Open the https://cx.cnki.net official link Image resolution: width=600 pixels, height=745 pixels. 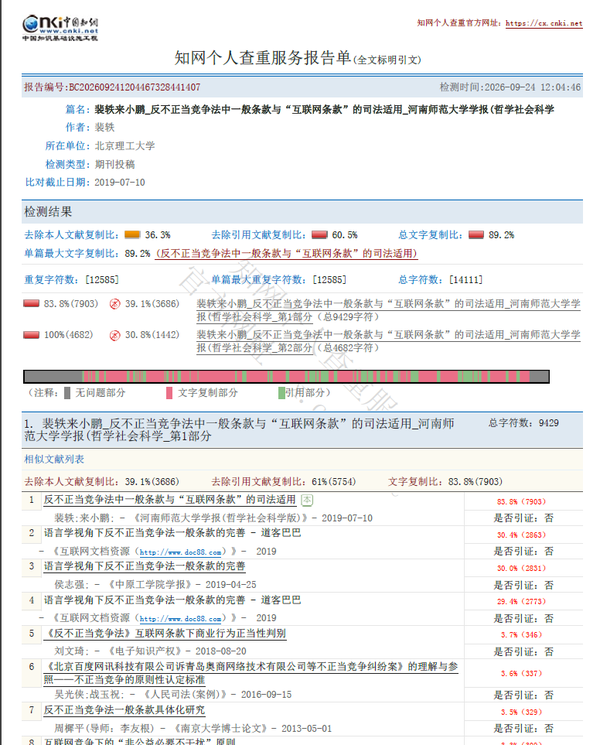point(544,23)
